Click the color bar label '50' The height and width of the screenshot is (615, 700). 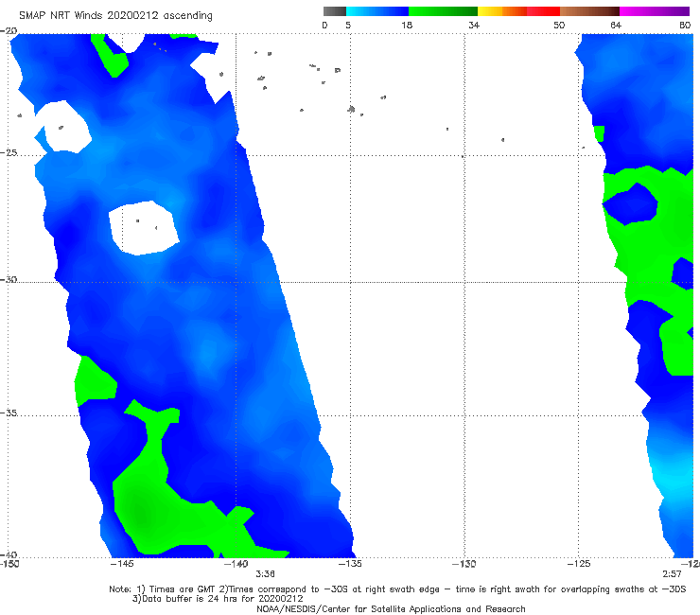(x=559, y=25)
